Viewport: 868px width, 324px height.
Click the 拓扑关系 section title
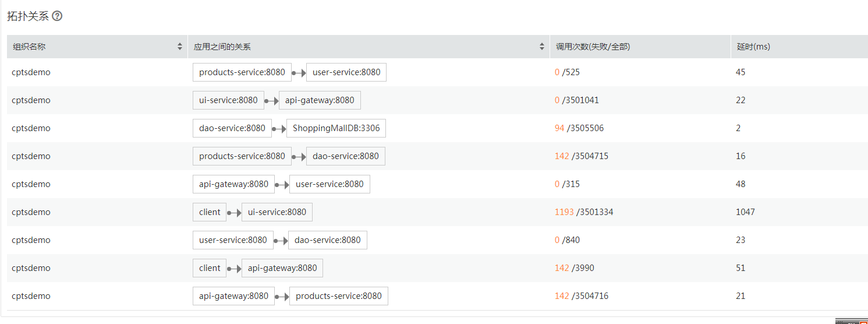coord(28,16)
